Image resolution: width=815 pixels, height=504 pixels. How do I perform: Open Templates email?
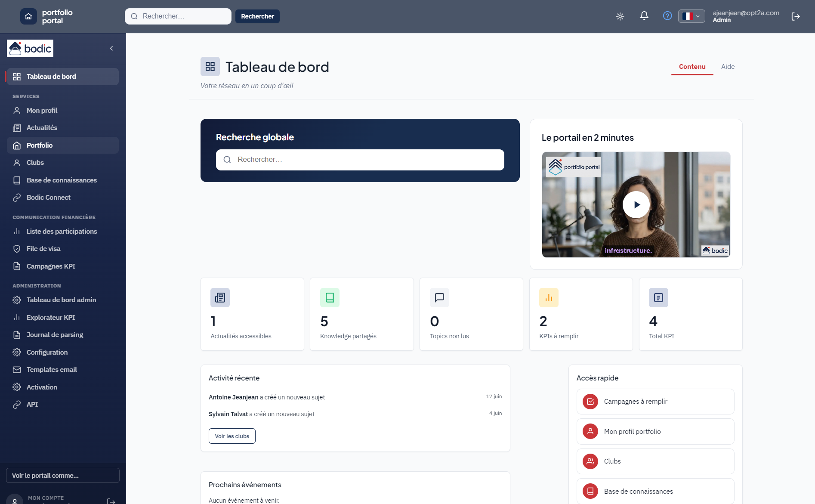point(63,370)
